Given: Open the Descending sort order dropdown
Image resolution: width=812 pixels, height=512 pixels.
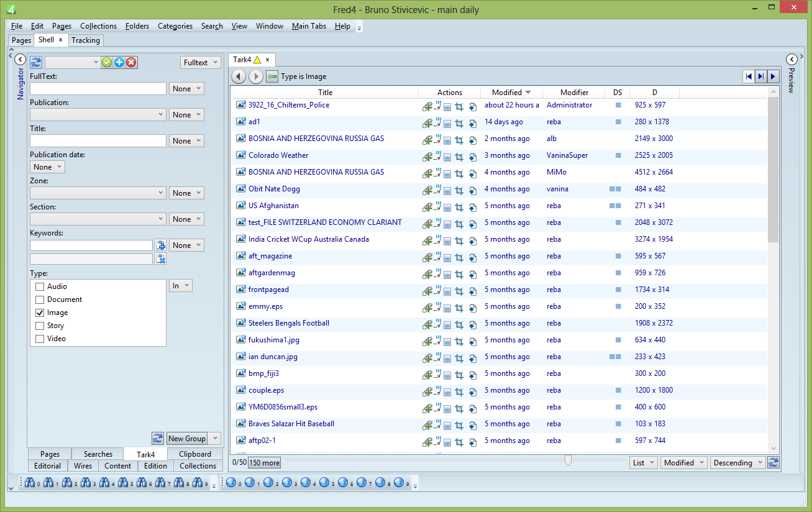Looking at the screenshot, I should coord(737,462).
